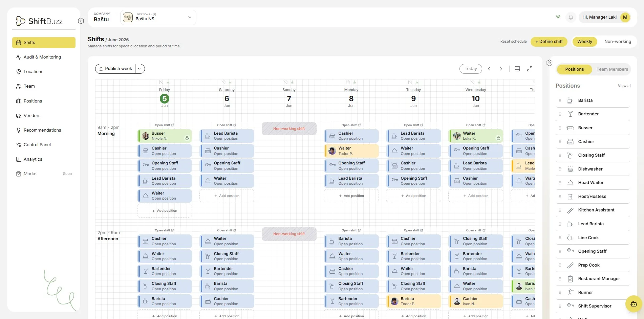Click Sunday morning Non-working shift block
The width and height of the screenshot is (644, 319).
pos(289,129)
